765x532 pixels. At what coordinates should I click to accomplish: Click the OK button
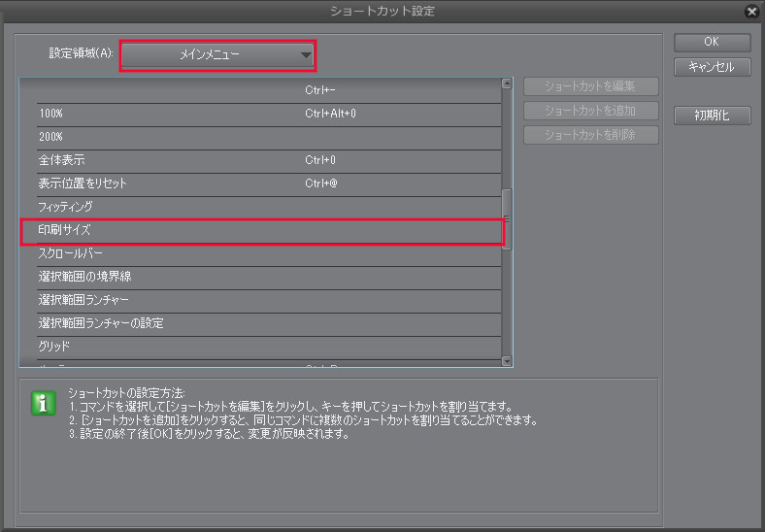coord(712,42)
